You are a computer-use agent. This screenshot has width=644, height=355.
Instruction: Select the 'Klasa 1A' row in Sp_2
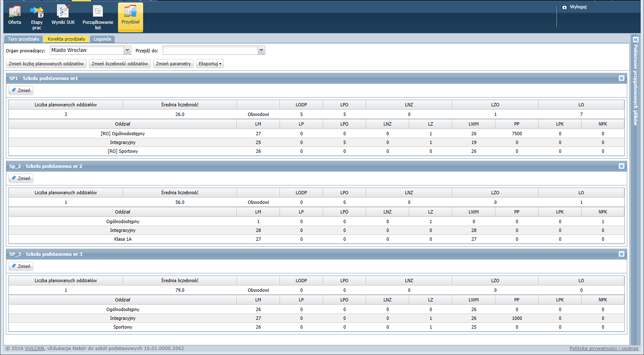316,239
